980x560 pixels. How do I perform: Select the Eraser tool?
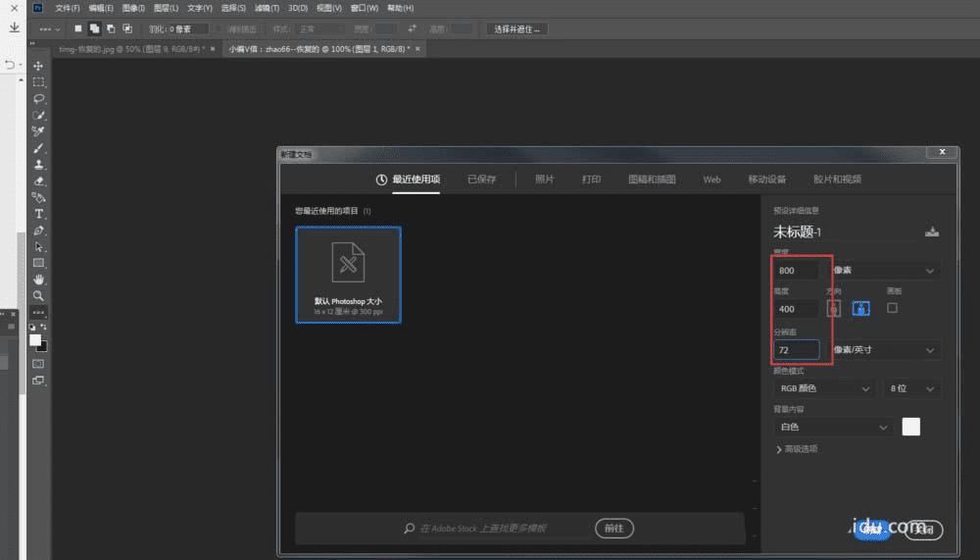38,180
